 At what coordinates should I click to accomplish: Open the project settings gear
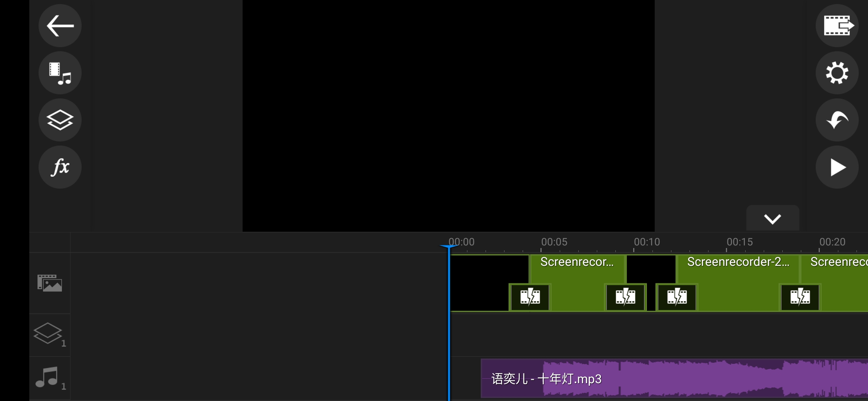(x=837, y=73)
